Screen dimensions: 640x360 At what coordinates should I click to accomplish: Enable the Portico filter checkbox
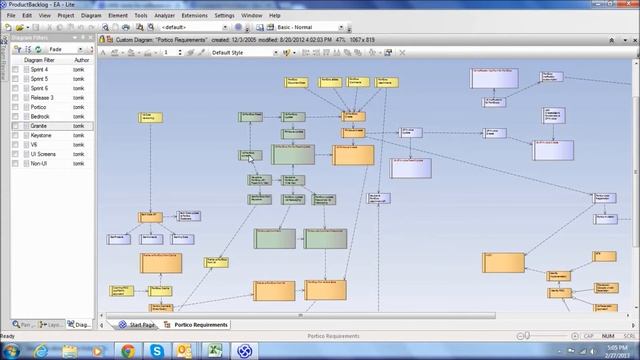(x=16, y=107)
